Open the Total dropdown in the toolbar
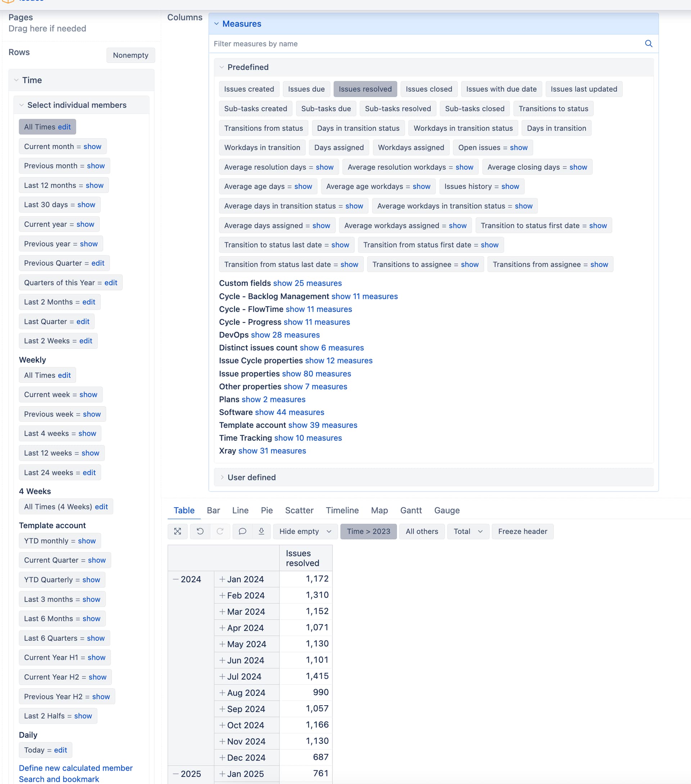Viewport: 691px width, 784px height. 468,531
